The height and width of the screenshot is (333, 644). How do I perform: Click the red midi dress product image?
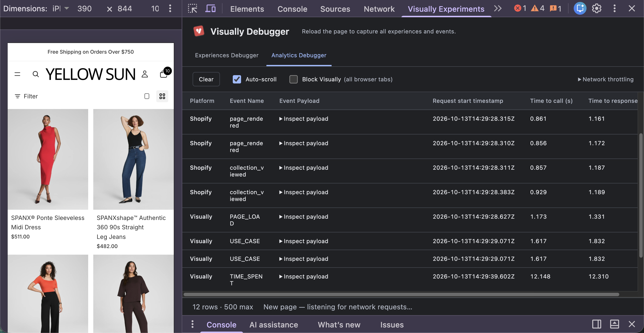48,159
